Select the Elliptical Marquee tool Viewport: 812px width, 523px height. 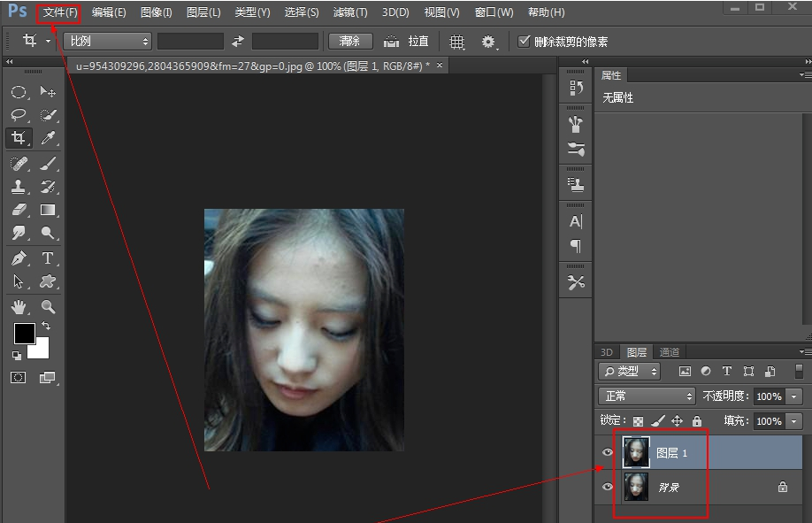coord(19,90)
